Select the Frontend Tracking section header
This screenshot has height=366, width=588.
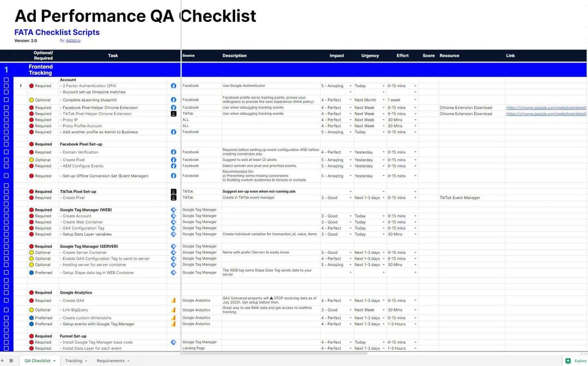pos(40,70)
